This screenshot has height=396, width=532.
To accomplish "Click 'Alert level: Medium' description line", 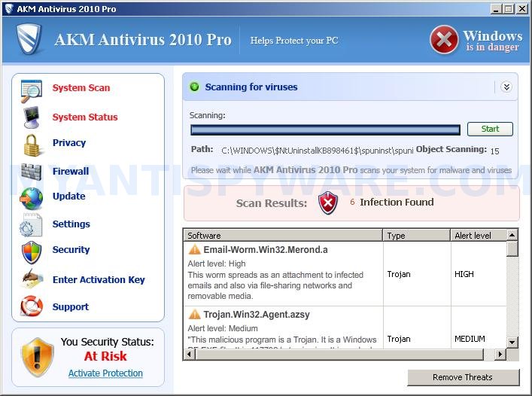I will tap(223, 328).
